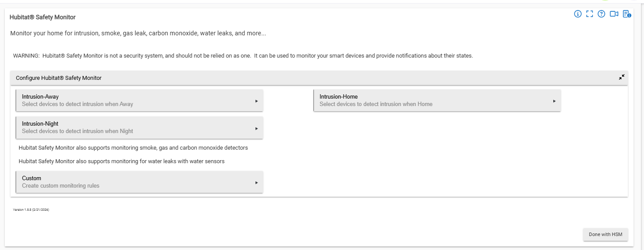The height and width of the screenshot is (250, 644).
Task: Click the version 1.5.8 text
Action: point(31,210)
